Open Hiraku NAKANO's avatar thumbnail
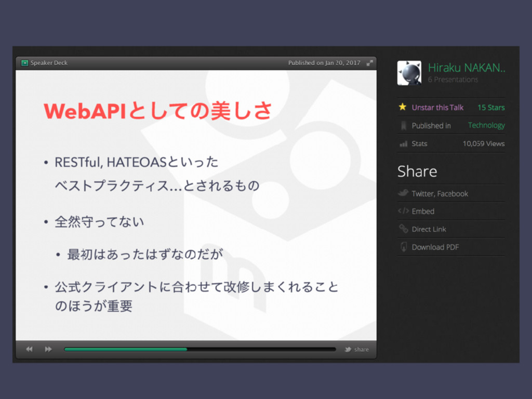The height and width of the screenshot is (399, 532). (x=409, y=73)
